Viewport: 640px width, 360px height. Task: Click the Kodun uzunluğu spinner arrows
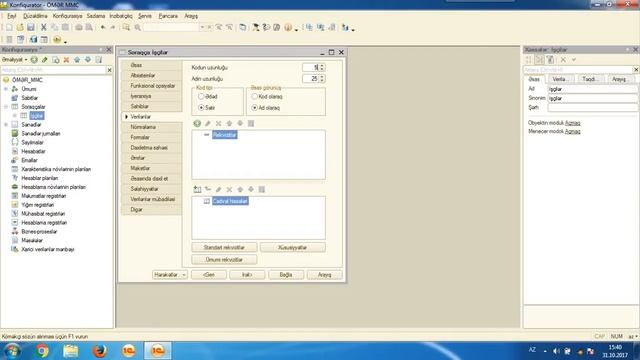click(x=322, y=67)
